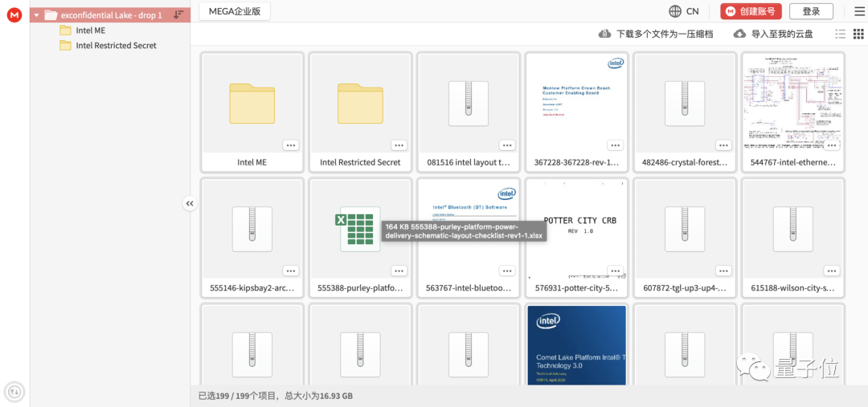Click the 607872-tgl-up3-up4 file name
Screen dimensions: 868x407
coord(686,288)
